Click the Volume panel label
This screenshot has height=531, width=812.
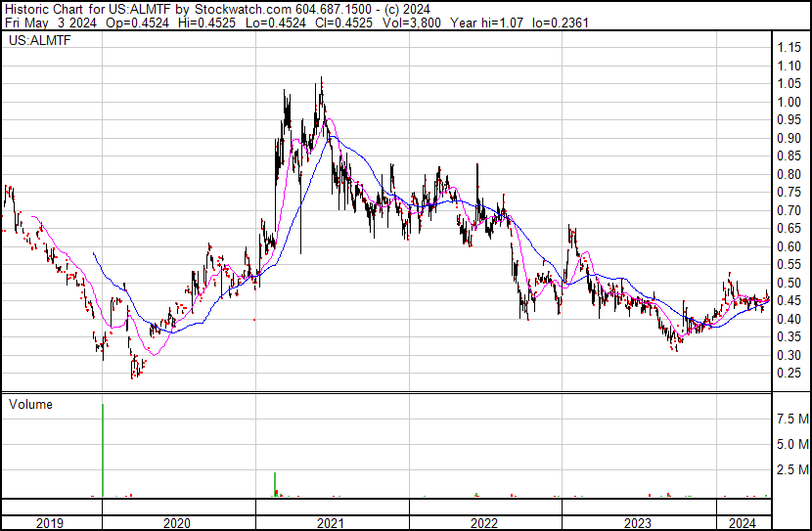coord(30,404)
